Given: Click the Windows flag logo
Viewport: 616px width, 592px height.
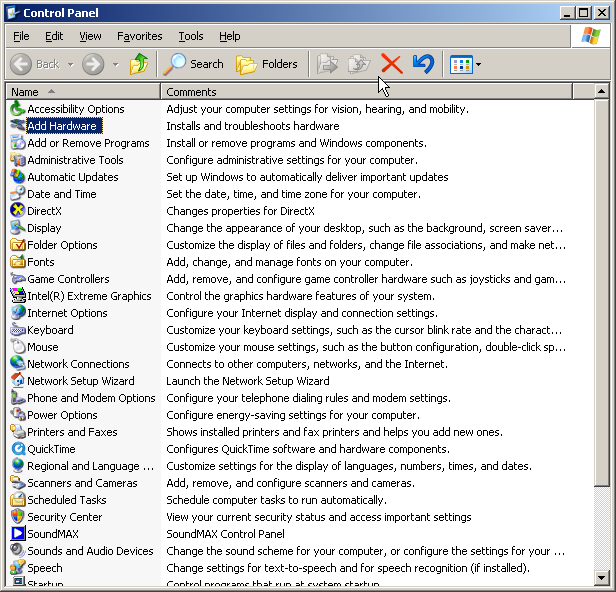Looking at the screenshot, I should coord(590,36).
